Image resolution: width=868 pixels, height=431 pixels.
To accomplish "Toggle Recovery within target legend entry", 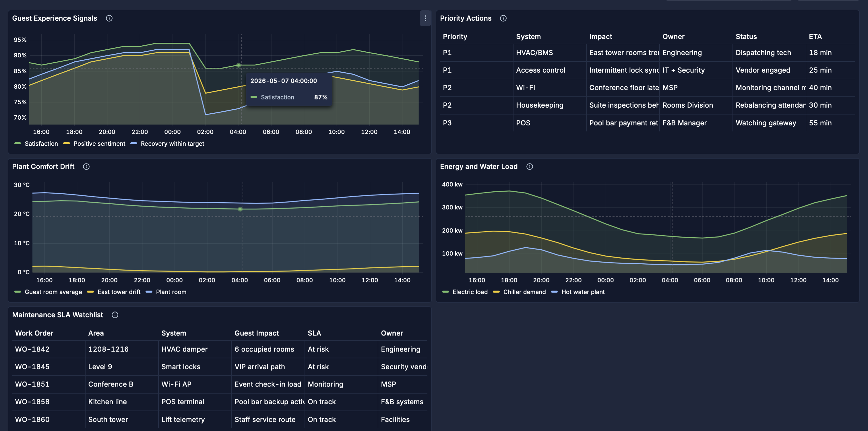I will tap(167, 143).
